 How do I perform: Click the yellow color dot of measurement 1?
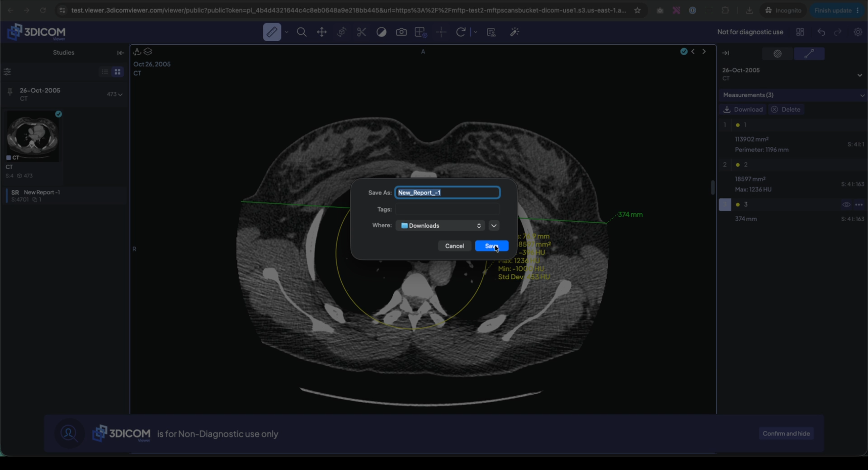738,125
